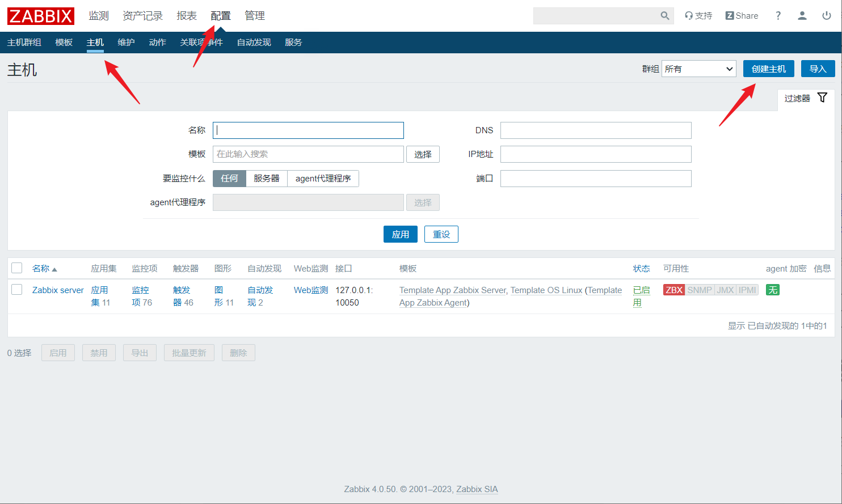This screenshot has height=504, width=842.
Task: Open the Share link
Action: click(742, 16)
